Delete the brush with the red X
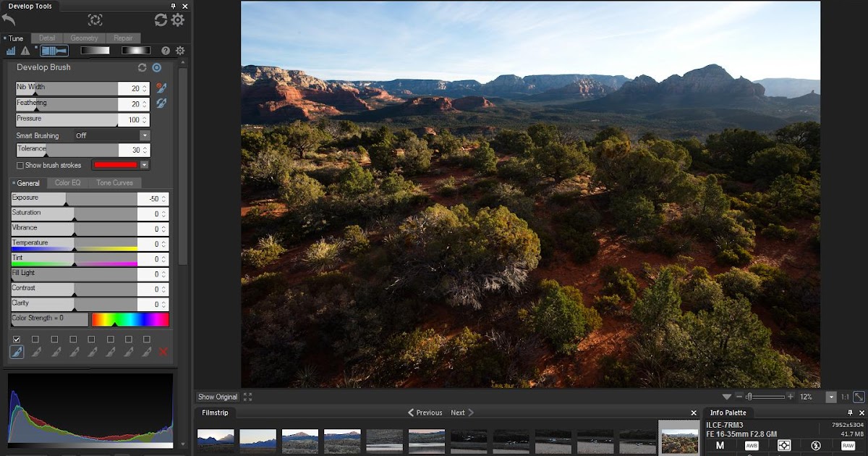The image size is (868, 456). [x=163, y=352]
